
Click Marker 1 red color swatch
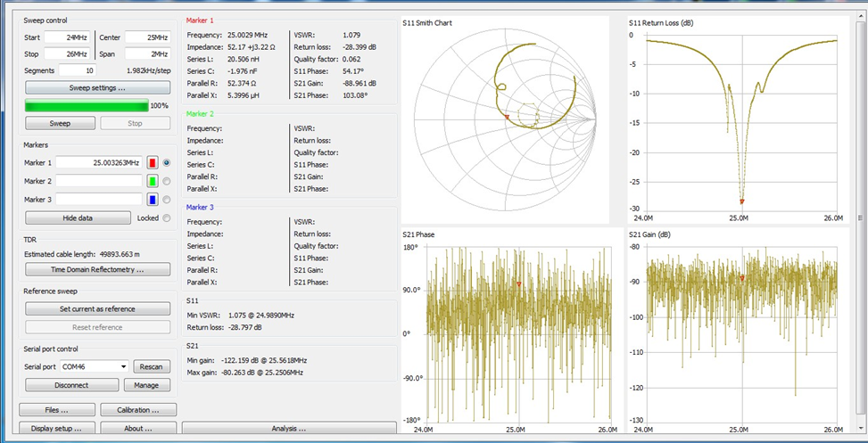point(153,163)
